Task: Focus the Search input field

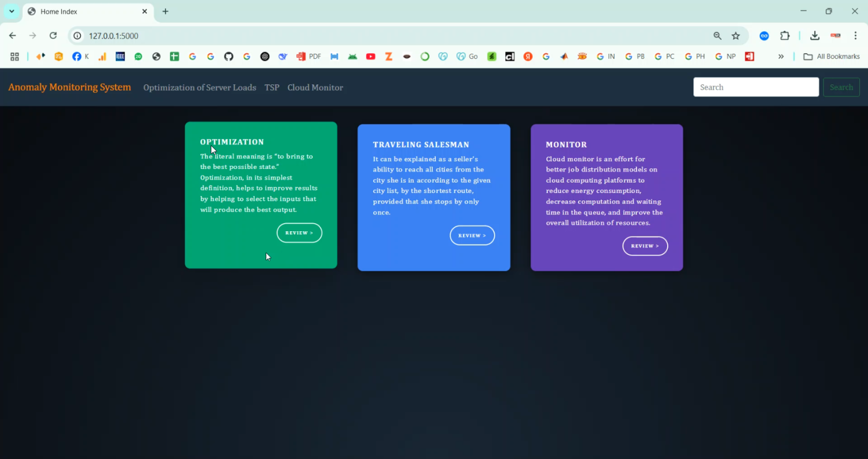Action: 756,87
